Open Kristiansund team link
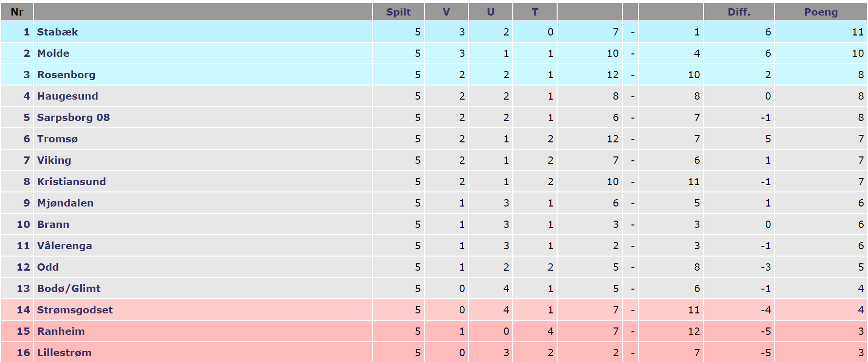Viewport: 868px width, 362px height. 72,182
